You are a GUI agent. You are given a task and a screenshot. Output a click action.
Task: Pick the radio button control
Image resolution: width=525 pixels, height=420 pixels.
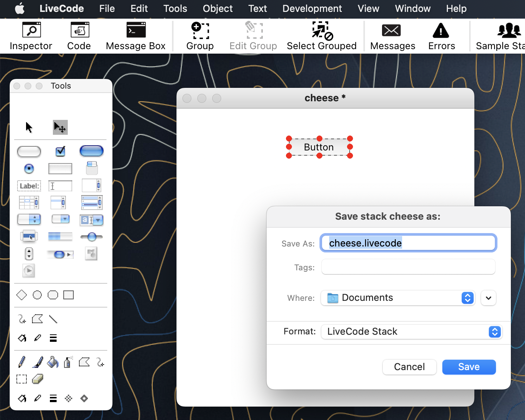pos(29,169)
